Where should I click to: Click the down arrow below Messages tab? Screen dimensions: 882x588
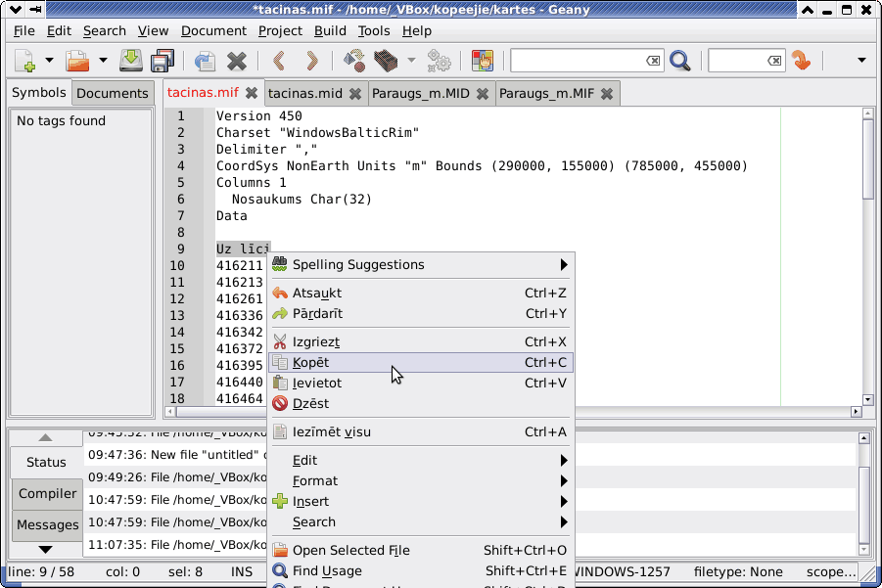coord(46,549)
